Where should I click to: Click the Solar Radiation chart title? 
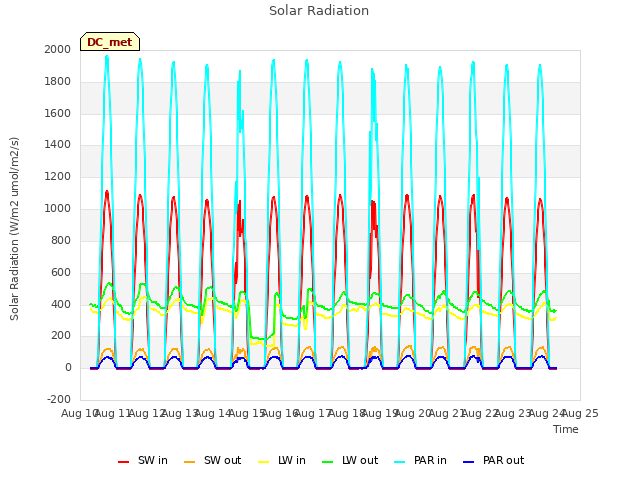coord(319,11)
